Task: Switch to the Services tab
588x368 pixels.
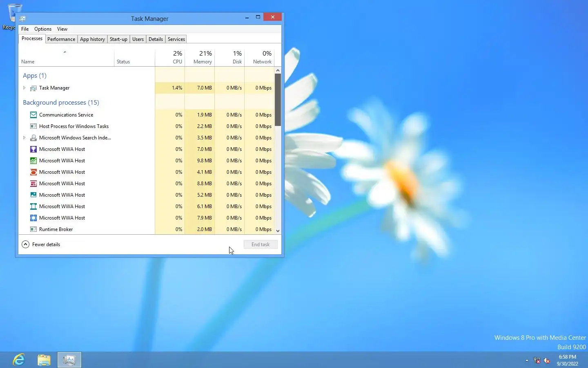Action: (176, 39)
